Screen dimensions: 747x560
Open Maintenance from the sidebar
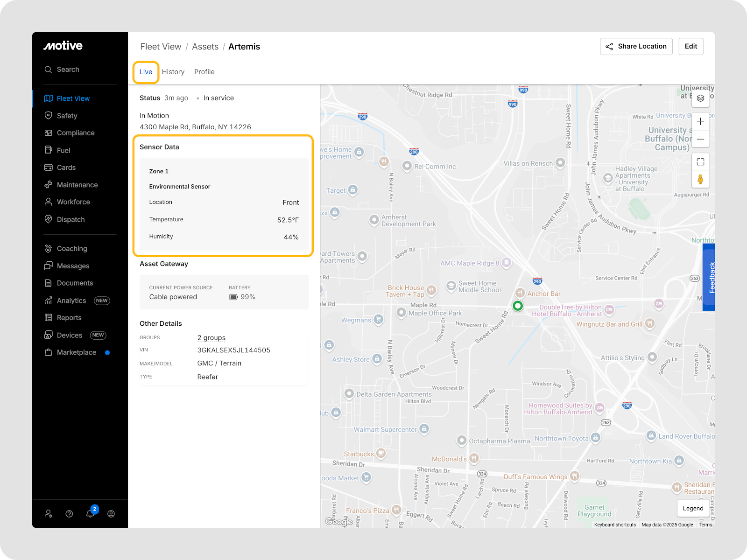point(77,185)
